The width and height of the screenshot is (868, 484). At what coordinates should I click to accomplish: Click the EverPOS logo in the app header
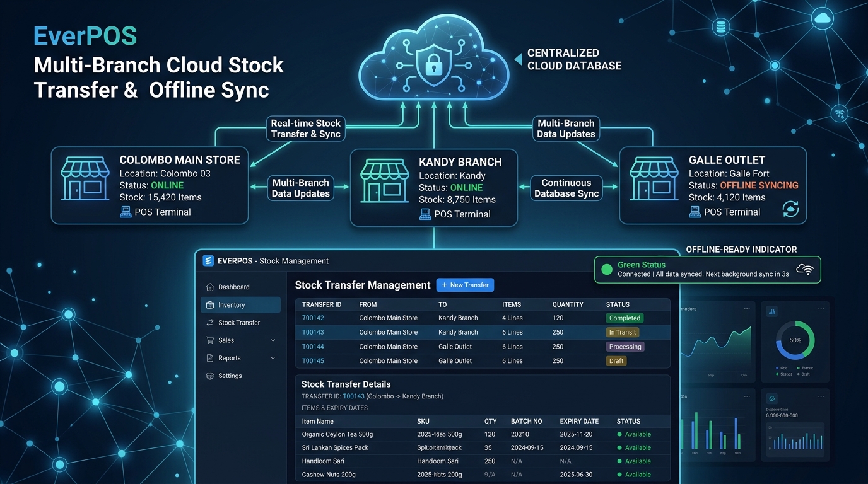coord(208,261)
